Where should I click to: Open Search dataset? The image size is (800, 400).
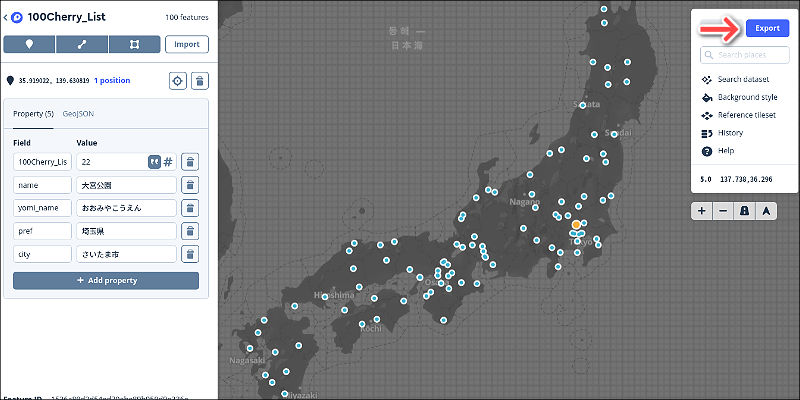[x=735, y=80]
